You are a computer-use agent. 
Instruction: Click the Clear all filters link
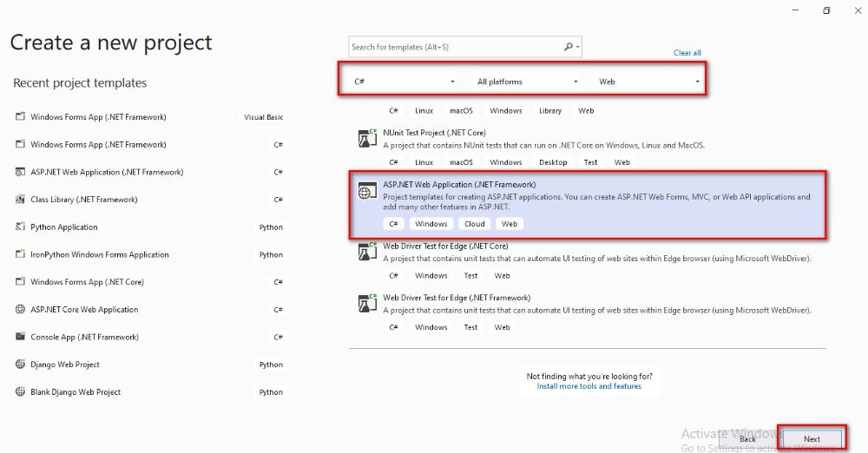point(687,53)
